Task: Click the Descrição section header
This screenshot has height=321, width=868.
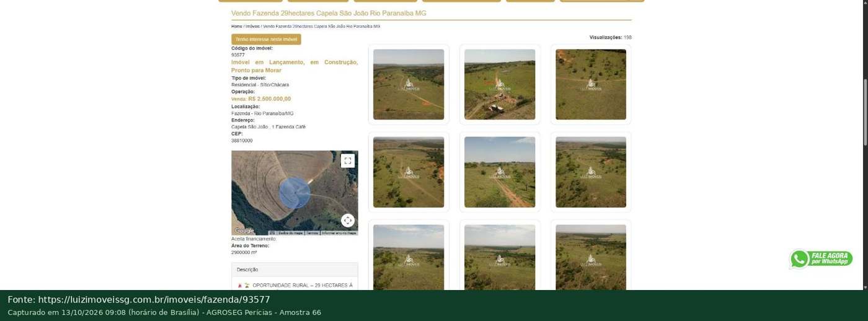Action: pos(294,270)
